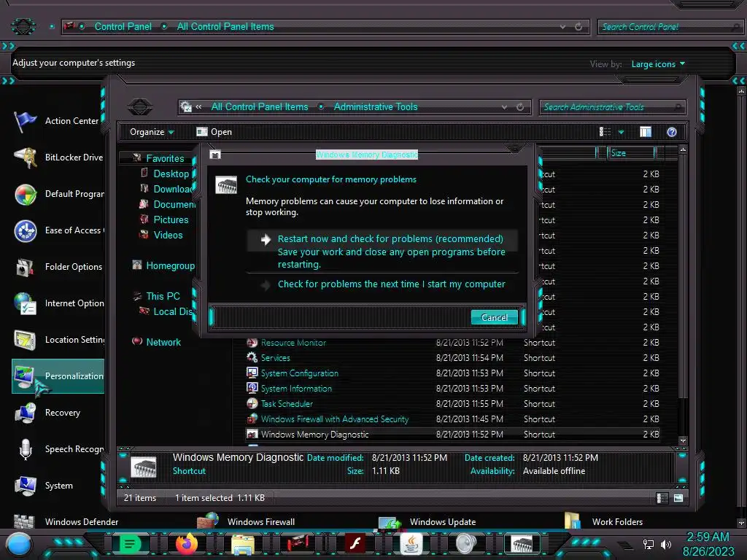This screenshot has width=747, height=560.
Task: Select System Configuration shortcut
Action: (x=299, y=373)
